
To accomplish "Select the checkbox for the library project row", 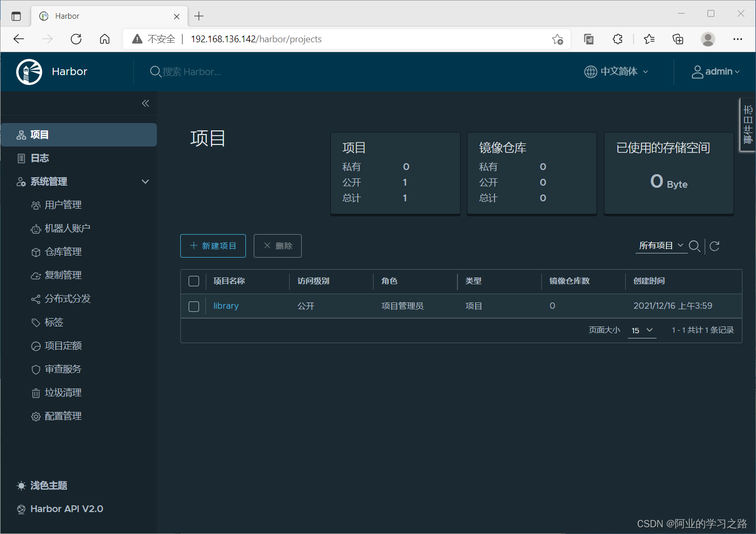I will pos(193,306).
